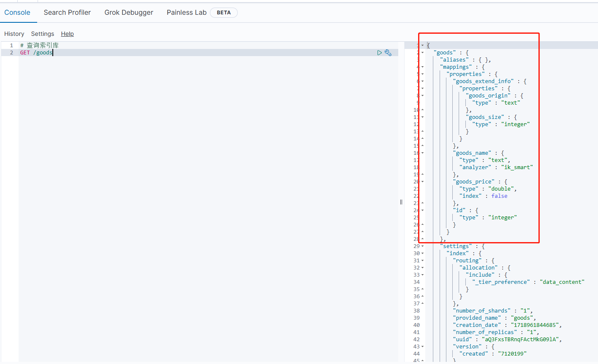This screenshot has height=364, width=598.
Task: Click the send request play icon
Action: [379, 53]
